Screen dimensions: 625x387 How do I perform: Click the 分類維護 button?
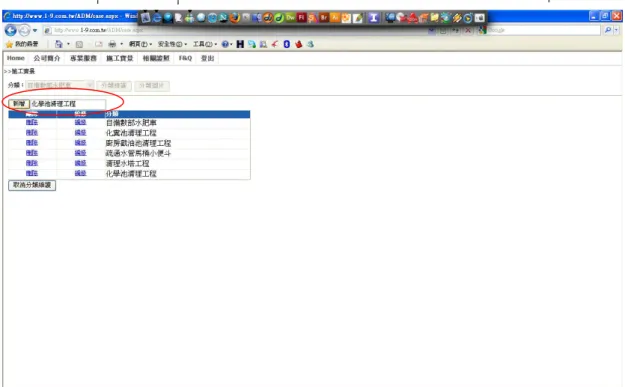click(114, 85)
